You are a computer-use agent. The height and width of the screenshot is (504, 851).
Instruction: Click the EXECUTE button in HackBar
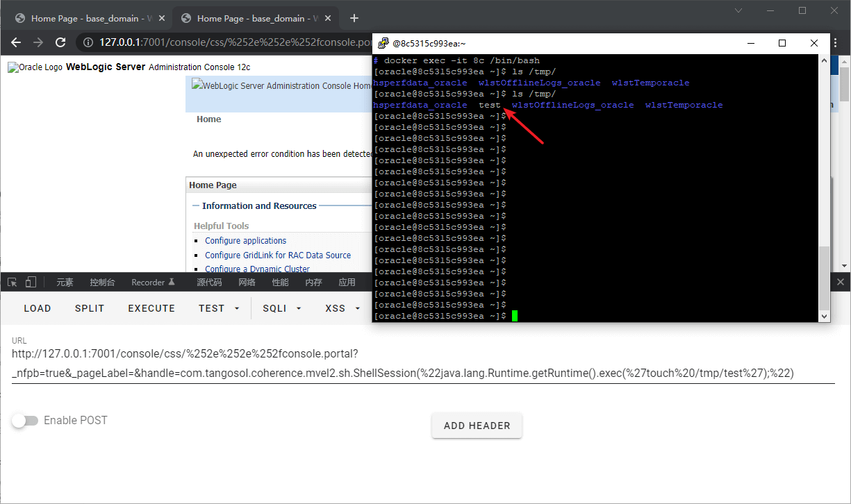(151, 308)
